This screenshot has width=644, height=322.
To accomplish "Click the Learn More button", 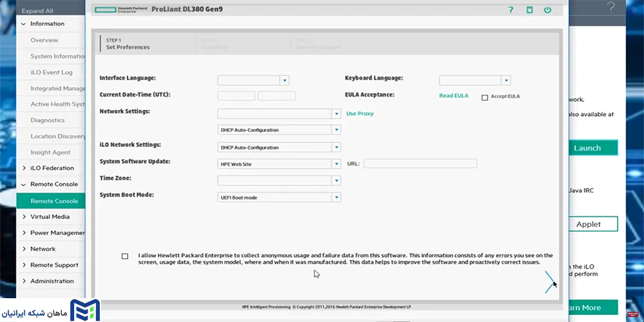I will 593,308.
